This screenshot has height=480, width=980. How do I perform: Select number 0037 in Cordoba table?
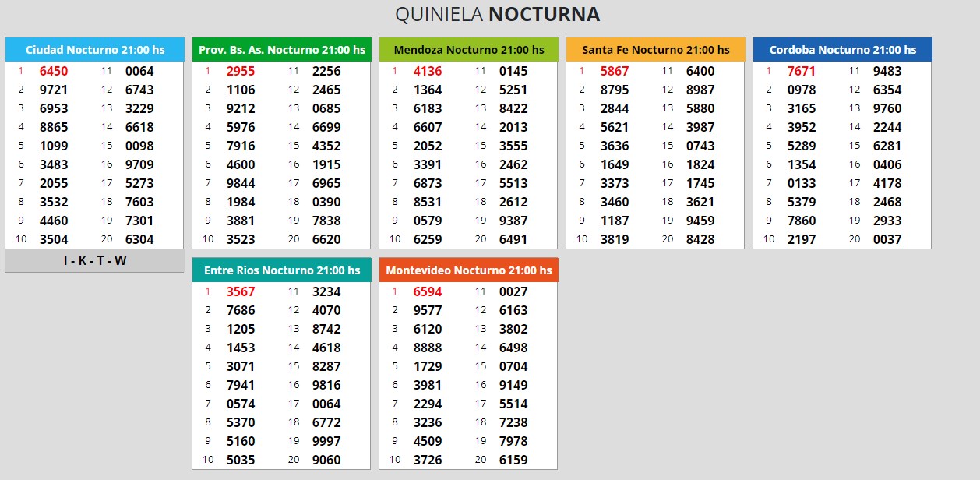click(887, 239)
